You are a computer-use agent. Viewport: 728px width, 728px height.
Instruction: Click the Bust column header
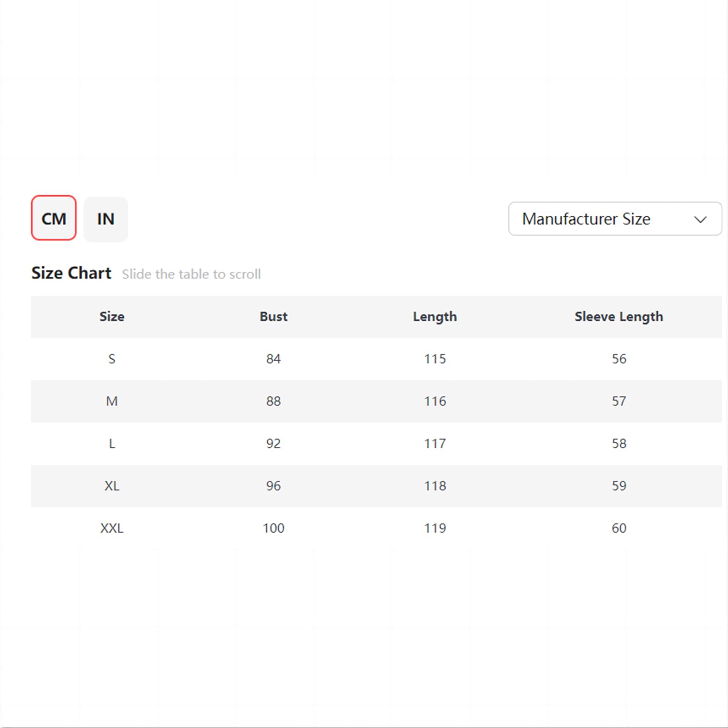click(x=273, y=316)
